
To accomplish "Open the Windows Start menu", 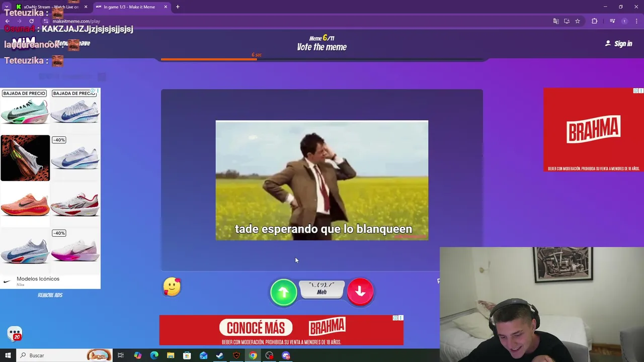I will (x=8, y=355).
